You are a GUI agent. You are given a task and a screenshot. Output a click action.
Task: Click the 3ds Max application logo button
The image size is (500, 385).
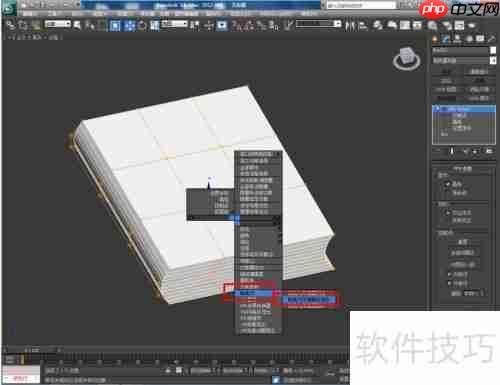click(x=9, y=8)
